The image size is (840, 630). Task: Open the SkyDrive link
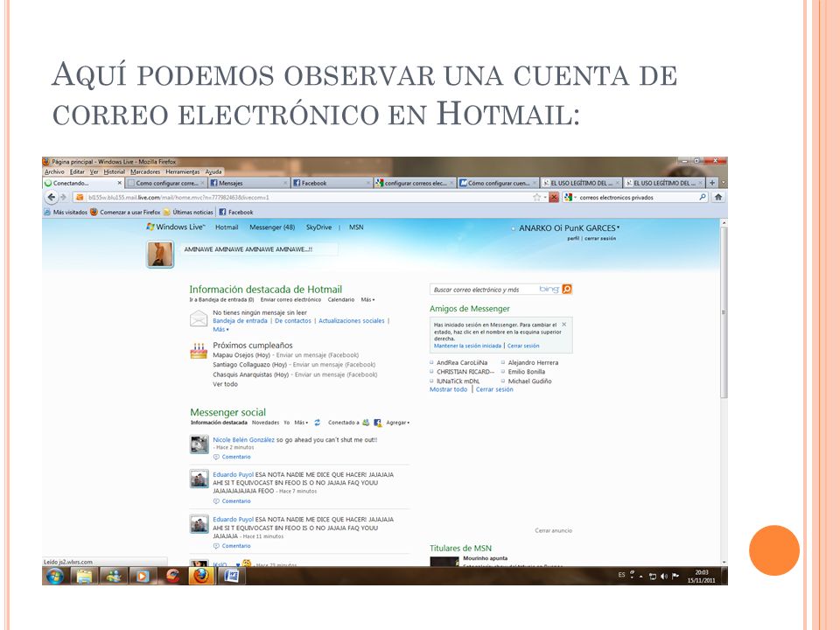318,227
